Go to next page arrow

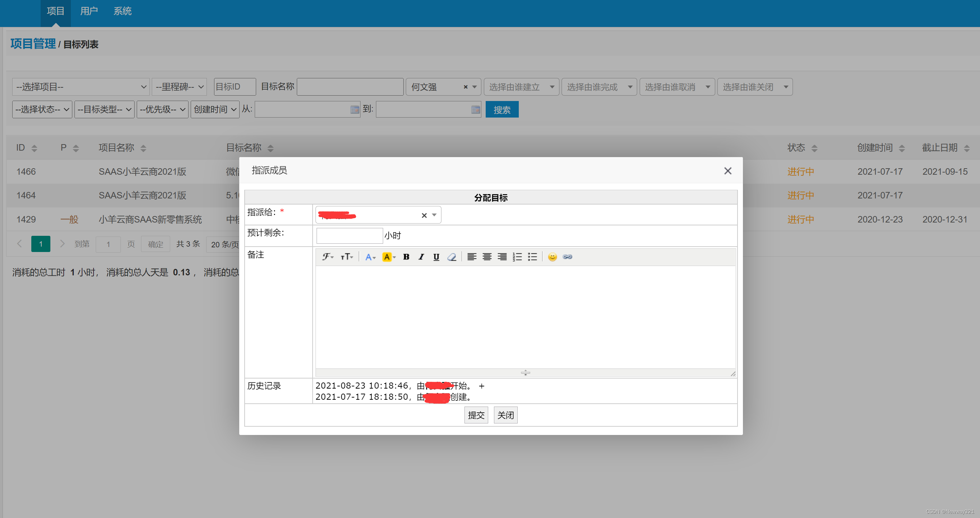[x=62, y=244]
